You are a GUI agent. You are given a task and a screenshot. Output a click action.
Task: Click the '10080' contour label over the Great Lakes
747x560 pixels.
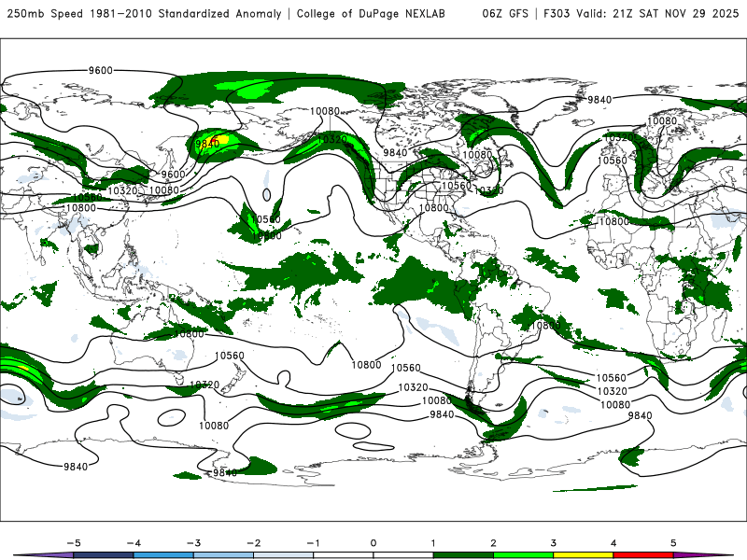(x=477, y=154)
